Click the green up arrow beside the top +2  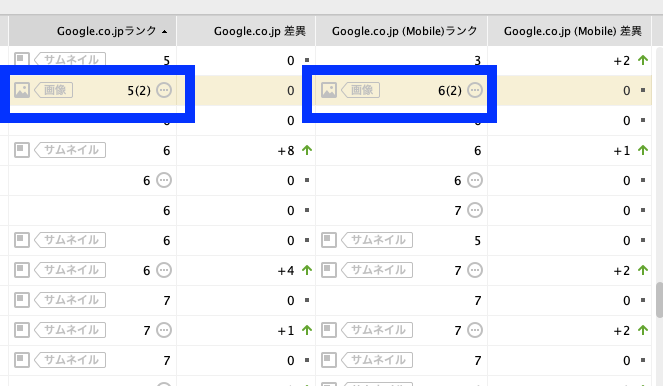pyautogui.click(x=643, y=60)
